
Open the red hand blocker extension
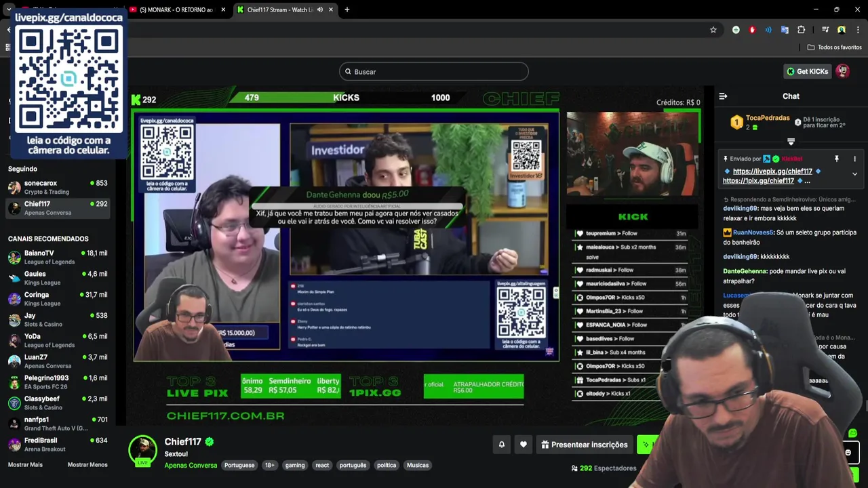(752, 30)
